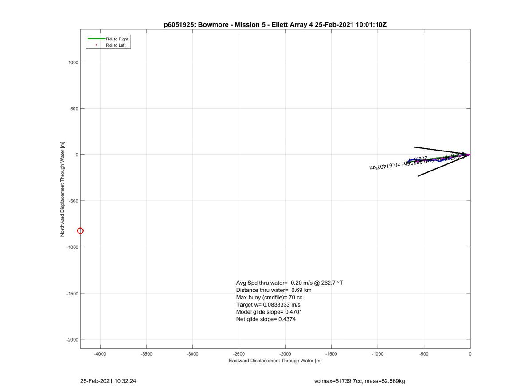
Task: Click the rotated '0.9623hr =0.61407km' track label
Action: click(x=399, y=164)
